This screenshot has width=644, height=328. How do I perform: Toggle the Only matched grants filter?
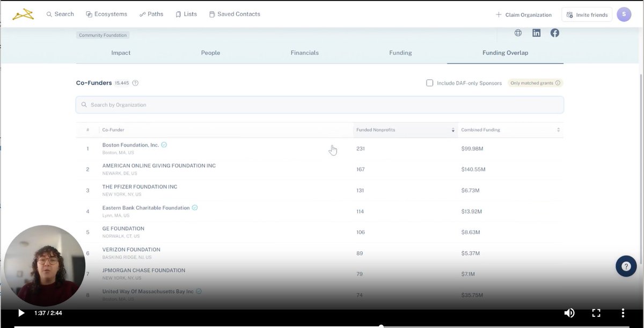pos(535,83)
